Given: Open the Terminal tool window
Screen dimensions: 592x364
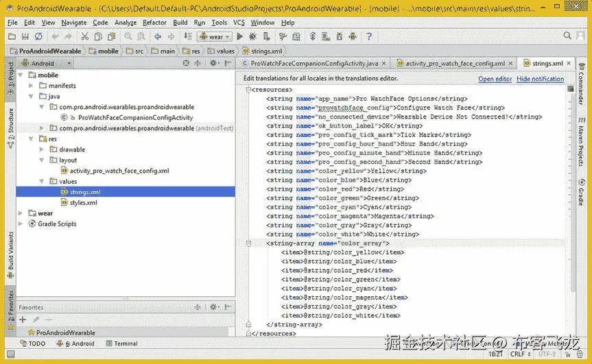Looking at the screenshot, I should point(122,343).
